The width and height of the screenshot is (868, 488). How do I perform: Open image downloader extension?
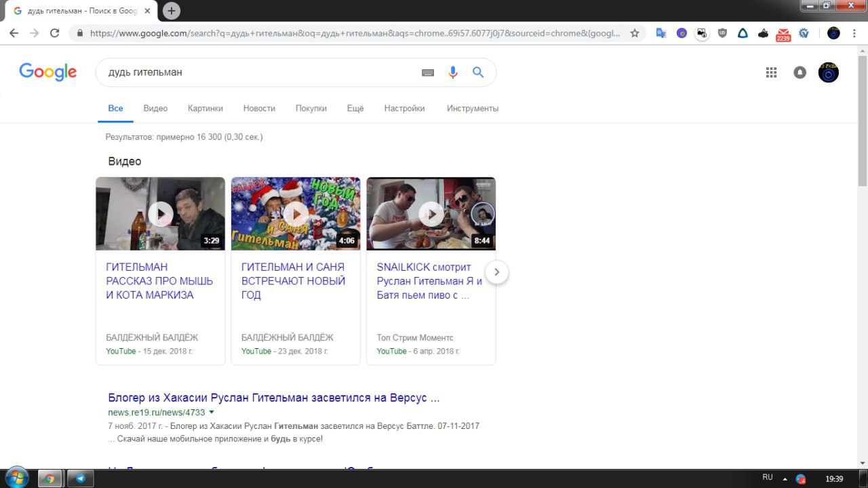click(x=702, y=33)
